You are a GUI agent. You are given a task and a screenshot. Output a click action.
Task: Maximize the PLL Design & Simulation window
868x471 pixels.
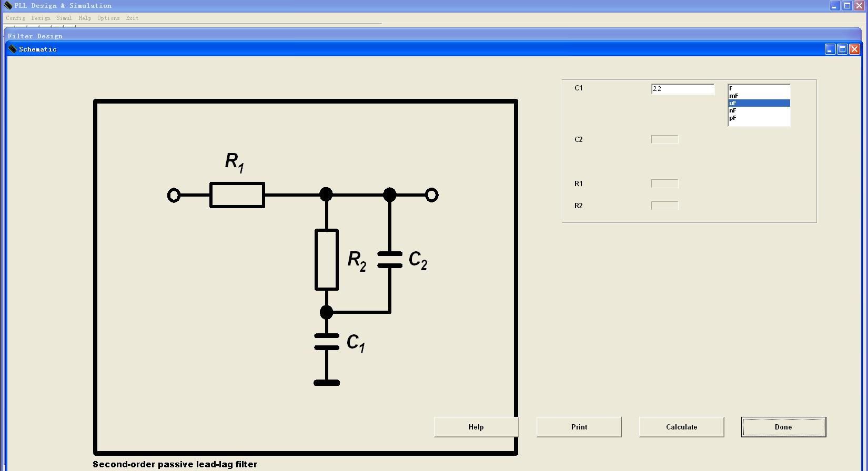pos(847,5)
